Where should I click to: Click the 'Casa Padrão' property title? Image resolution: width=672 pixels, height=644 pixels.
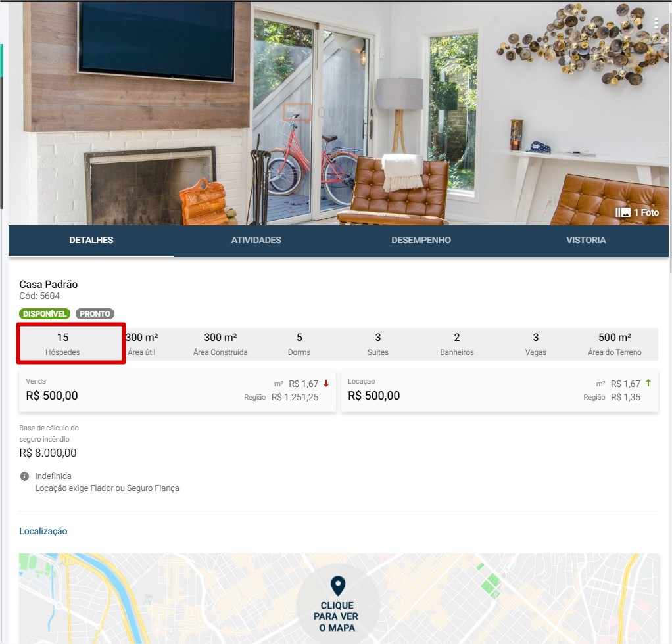(49, 285)
